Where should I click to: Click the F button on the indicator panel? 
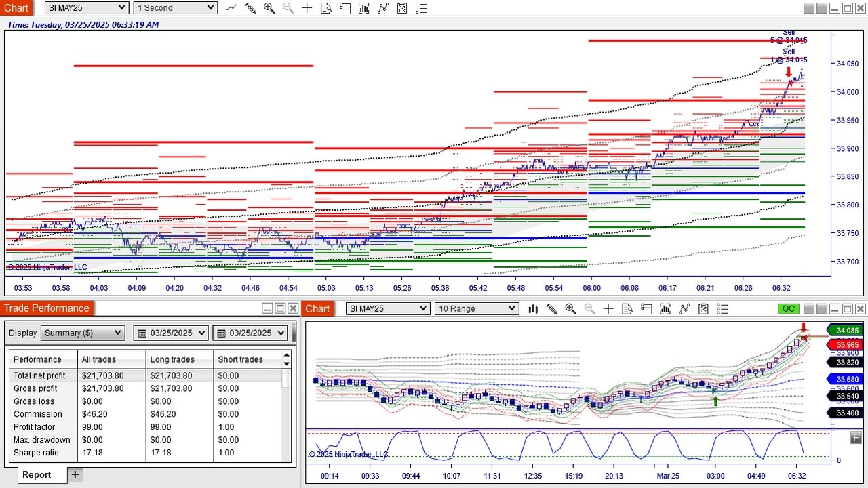(x=856, y=438)
